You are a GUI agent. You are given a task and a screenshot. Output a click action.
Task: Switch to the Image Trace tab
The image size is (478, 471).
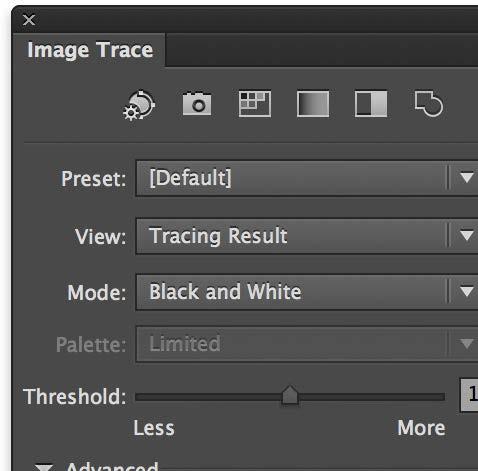point(90,50)
